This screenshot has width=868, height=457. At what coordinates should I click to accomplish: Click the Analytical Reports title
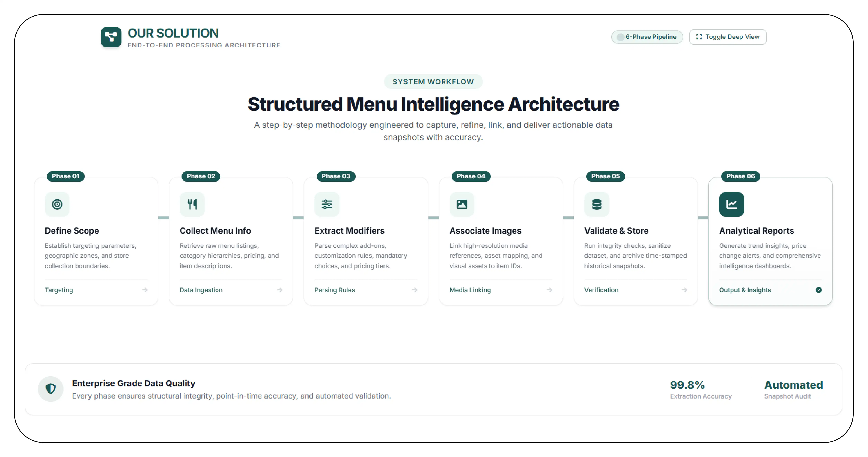pyautogui.click(x=756, y=231)
